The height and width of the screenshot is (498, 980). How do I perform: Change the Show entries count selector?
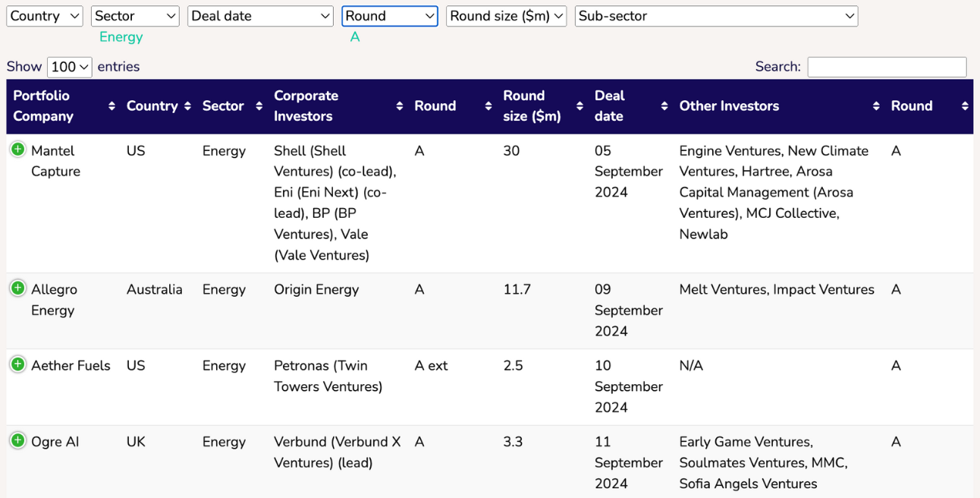tap(69, 67)
